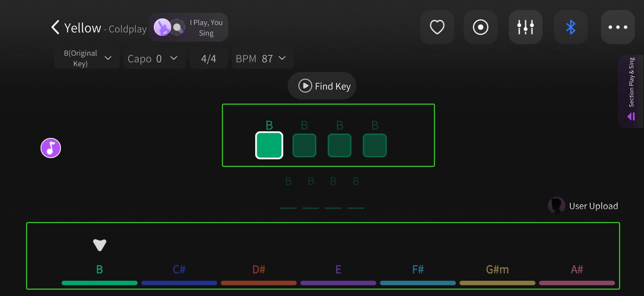This screenshot has width=644, height=296.
Task: Add Yellow to favorites with heart icon
Action: (x=437, y=27)
